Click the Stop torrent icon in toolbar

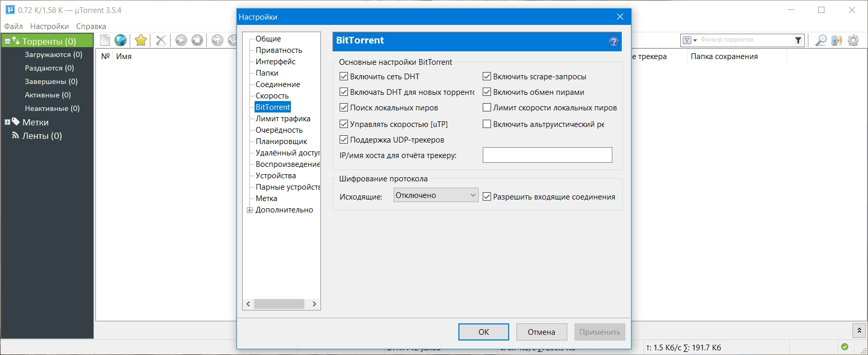[197, 40]
